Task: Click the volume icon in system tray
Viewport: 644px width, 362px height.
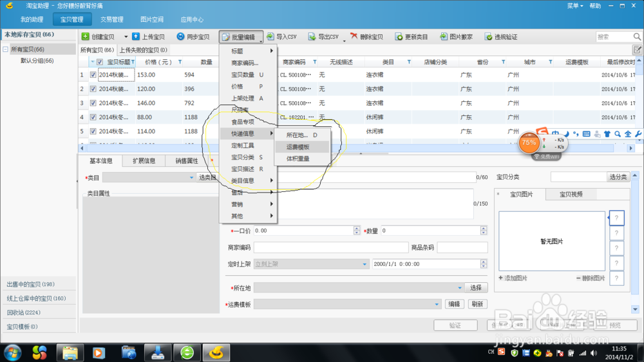Action: 594,353
